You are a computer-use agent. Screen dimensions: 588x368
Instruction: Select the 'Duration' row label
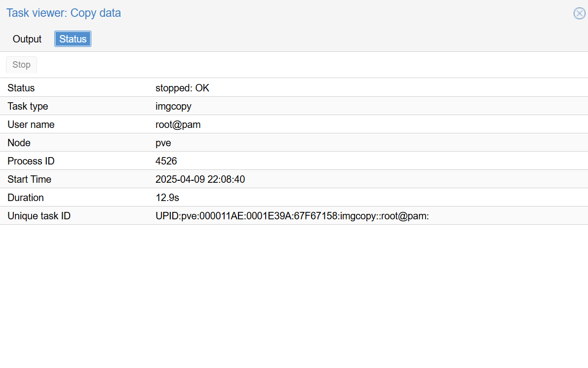(26, 198)
